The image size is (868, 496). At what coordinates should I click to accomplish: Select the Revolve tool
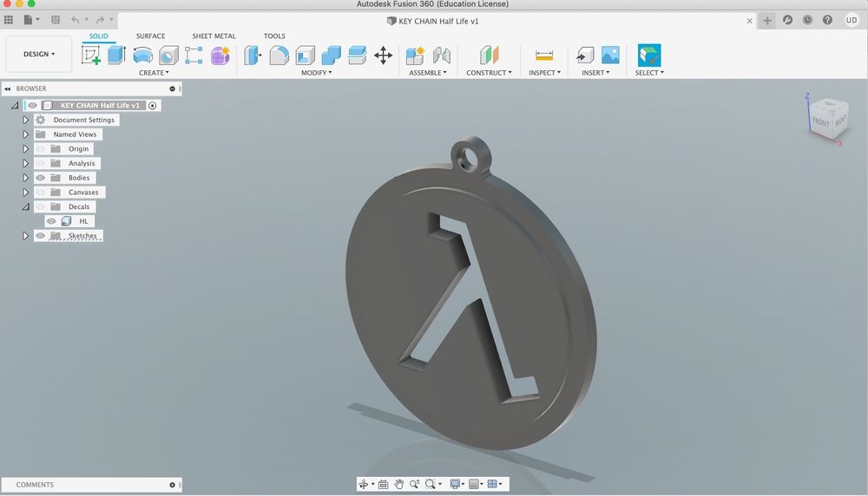[x=143, y=55]
